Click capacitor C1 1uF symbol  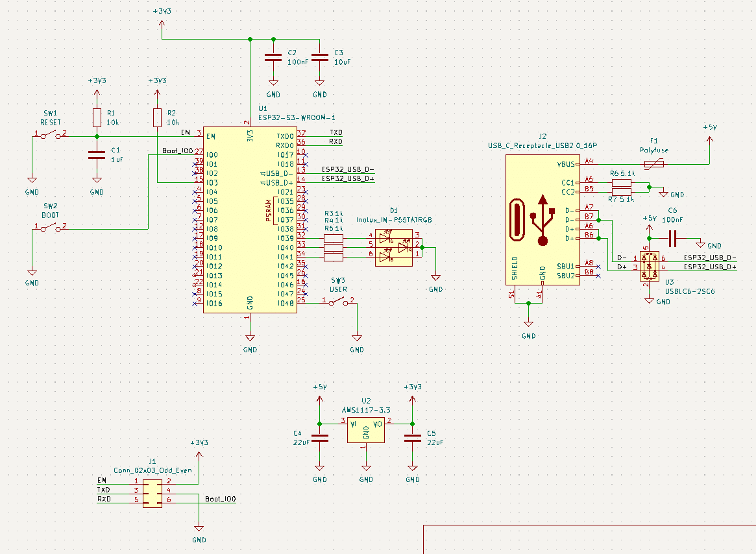[97, 155]
